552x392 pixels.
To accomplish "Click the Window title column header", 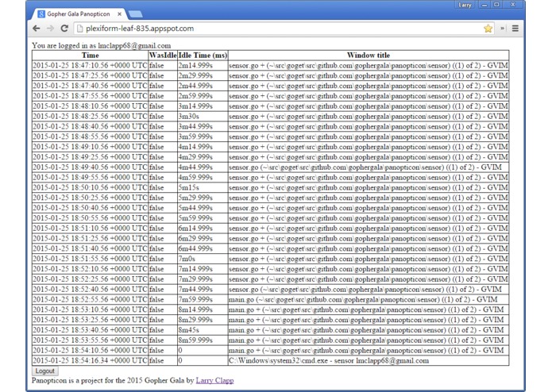I will 369,56.
